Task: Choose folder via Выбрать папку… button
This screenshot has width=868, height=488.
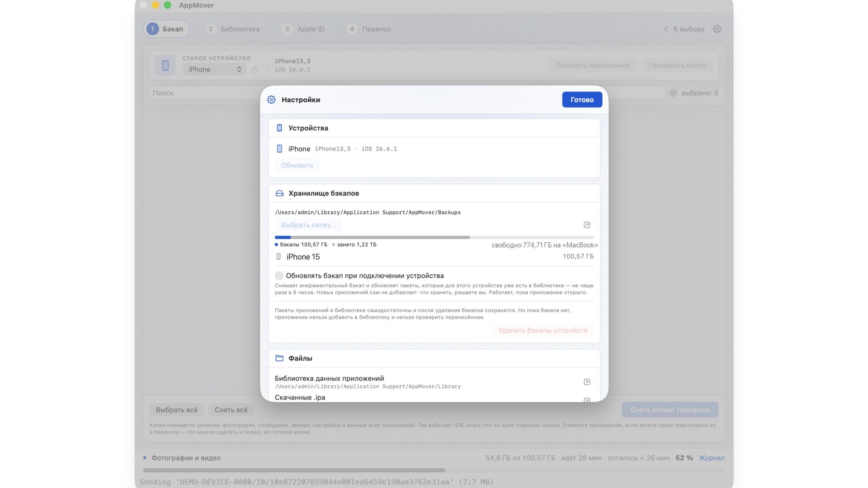Action: pos(308,225)
